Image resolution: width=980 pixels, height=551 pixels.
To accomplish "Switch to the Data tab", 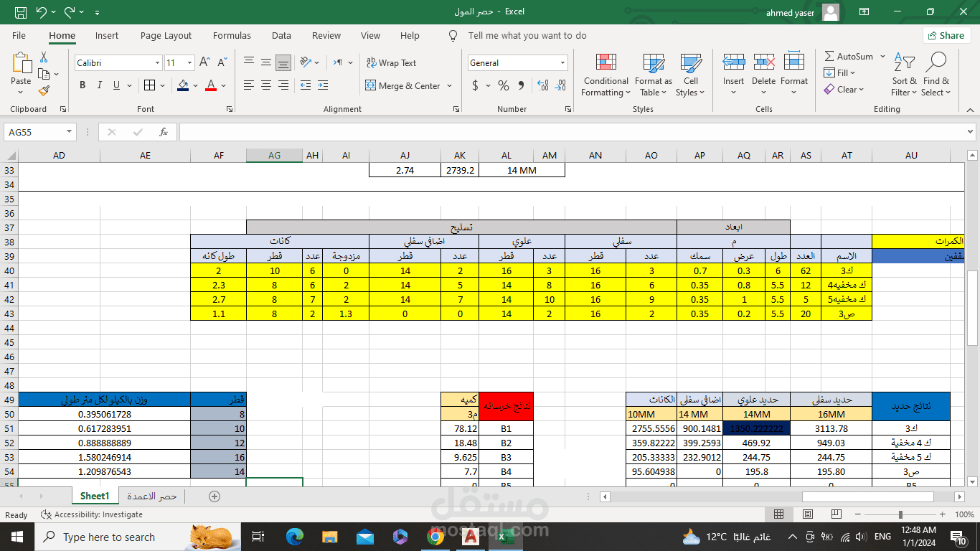I will (x=281, y=36).
